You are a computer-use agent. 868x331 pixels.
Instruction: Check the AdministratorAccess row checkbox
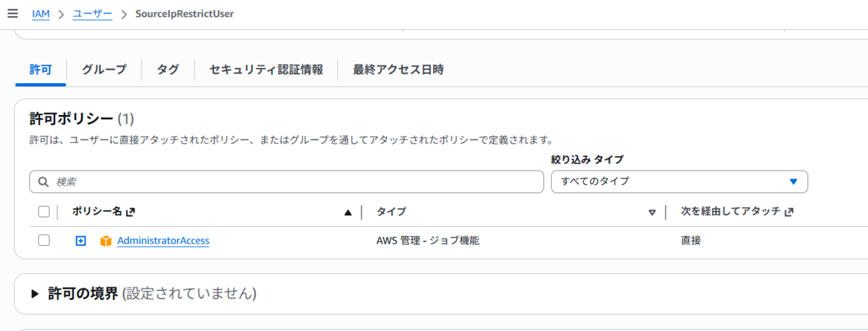(43, 241)
